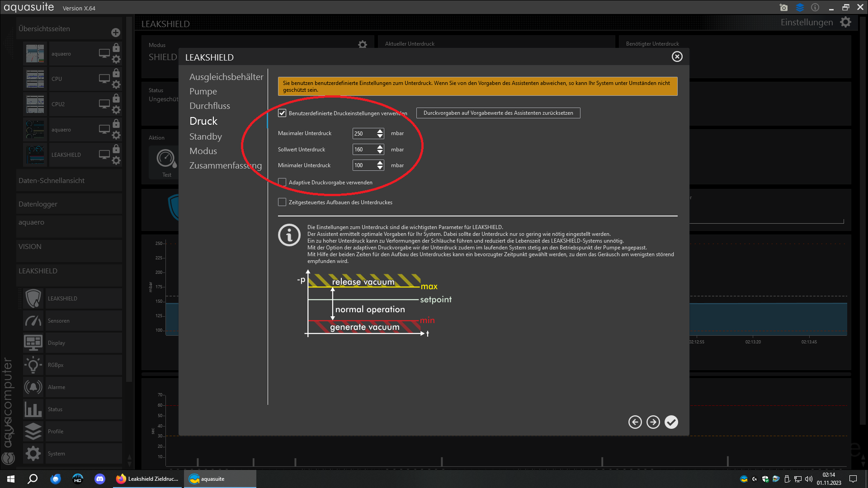The height and width of the screenshot is (488, 868).
Task: Confirm settings with the checkmark button
Action: click(671, 422)
